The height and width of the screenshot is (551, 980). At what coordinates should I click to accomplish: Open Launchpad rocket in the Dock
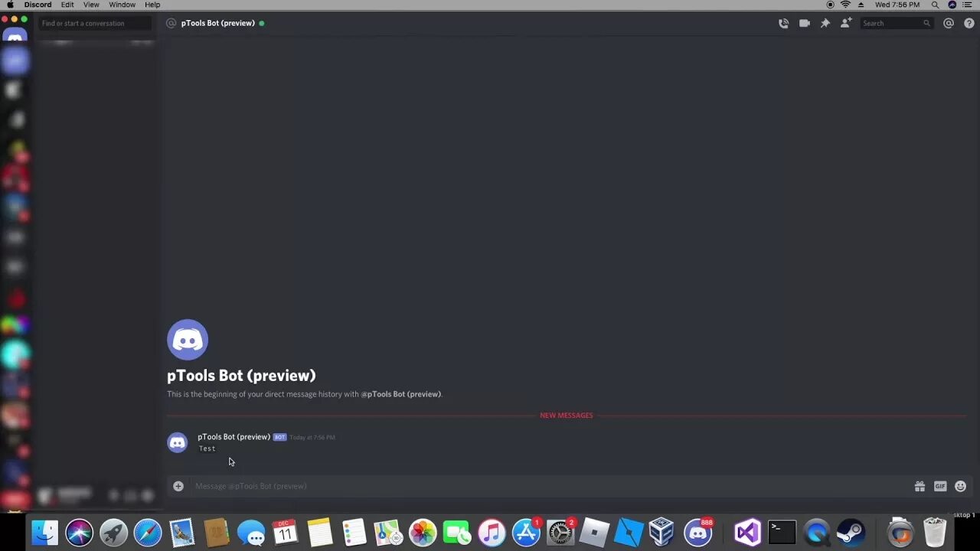click(x=113, y=533)
